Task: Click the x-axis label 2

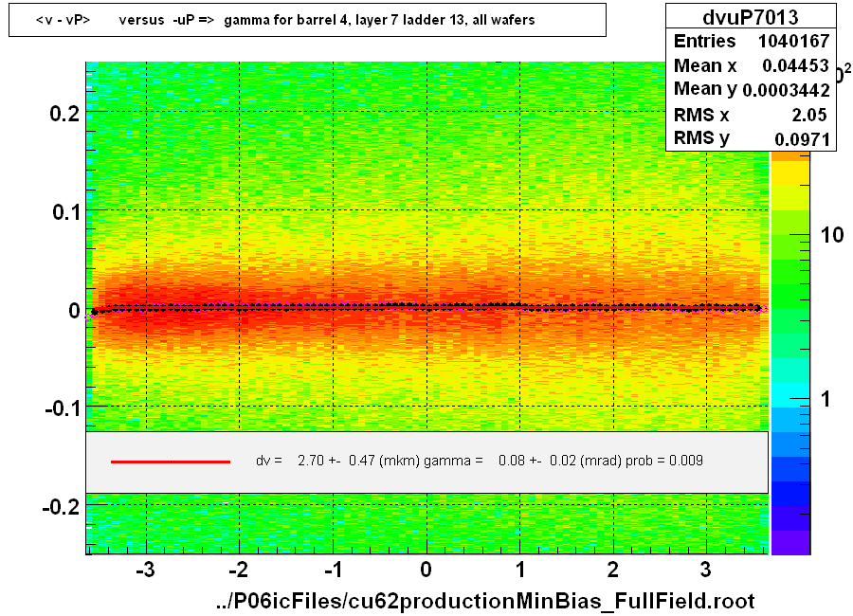Action: [613, 570]
